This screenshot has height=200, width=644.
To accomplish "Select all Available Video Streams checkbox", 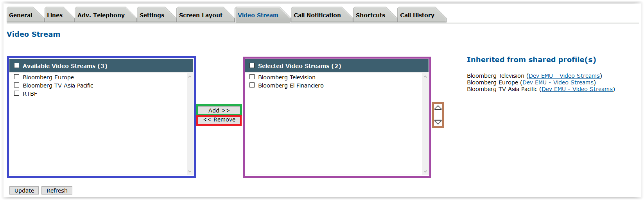I will (x=17, y=66).
